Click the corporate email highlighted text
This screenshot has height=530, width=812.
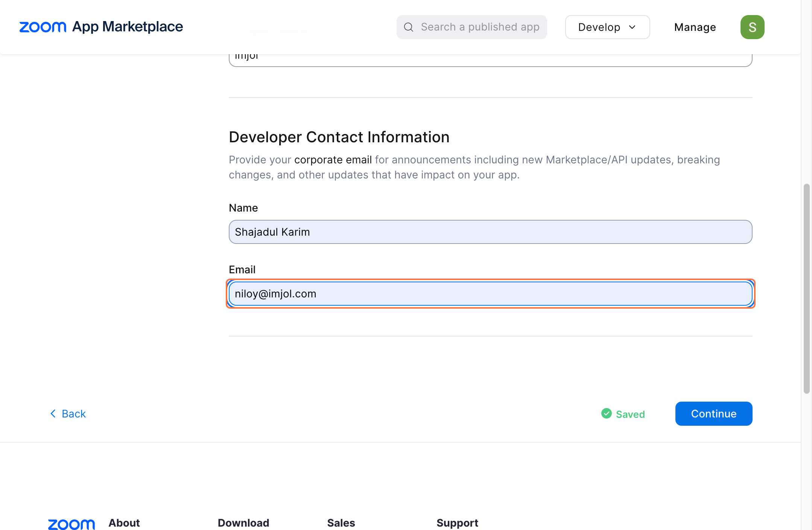coord(333,160)
